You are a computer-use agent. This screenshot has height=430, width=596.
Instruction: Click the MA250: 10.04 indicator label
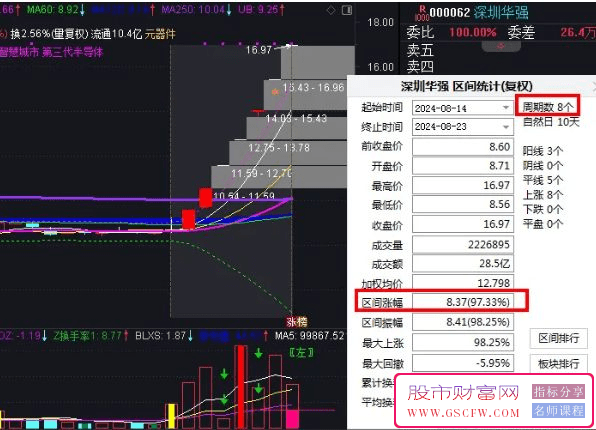pyautogui.click(x=196, y=10)
